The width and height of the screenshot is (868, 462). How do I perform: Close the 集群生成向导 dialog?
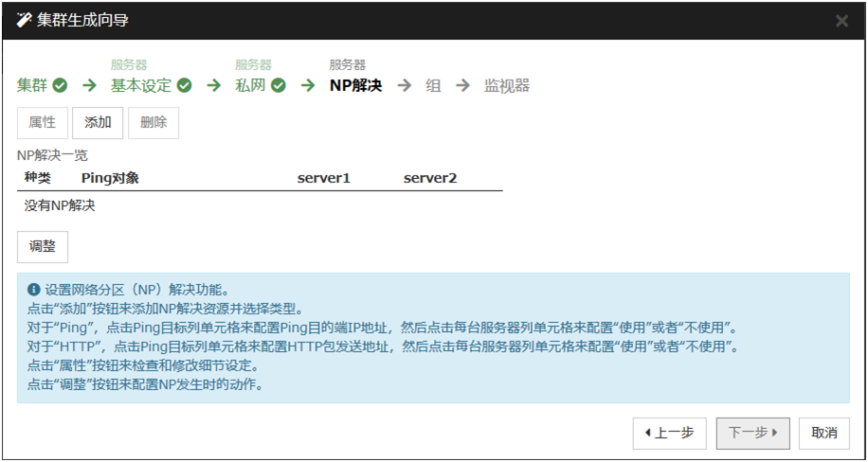pos(842,21)
